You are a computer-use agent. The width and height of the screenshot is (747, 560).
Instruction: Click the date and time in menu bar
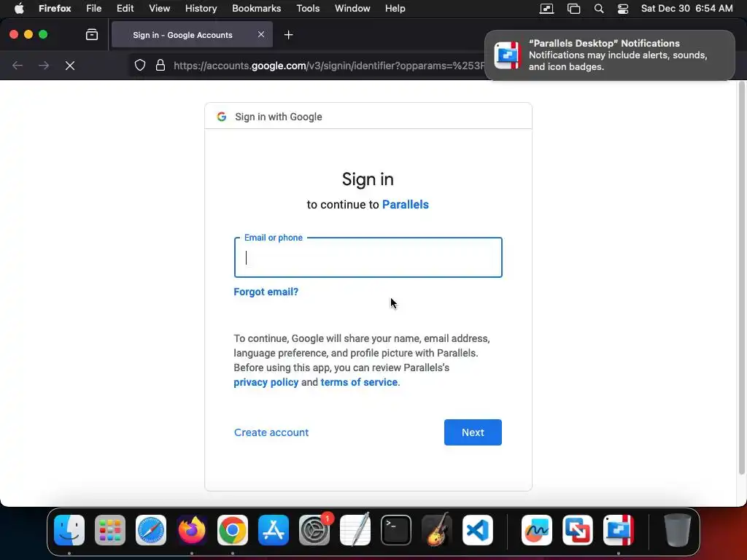point(687,9)
